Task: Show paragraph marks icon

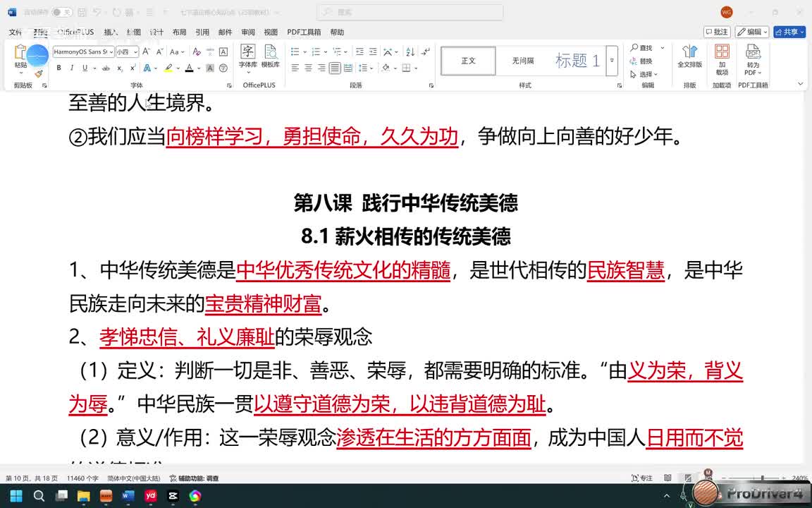Action: (x=426, y=52)
